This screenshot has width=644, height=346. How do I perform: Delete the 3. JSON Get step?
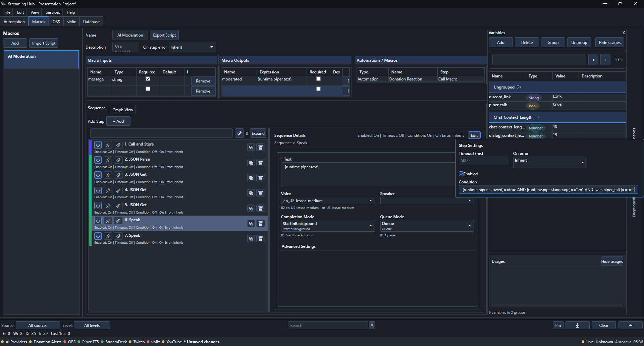click(260, 178)
